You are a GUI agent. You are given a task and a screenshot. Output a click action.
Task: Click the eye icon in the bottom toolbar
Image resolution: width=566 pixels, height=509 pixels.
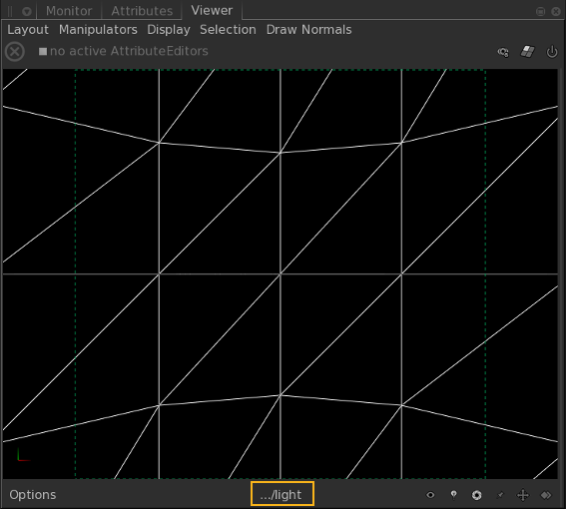click(x=430, y=495)
